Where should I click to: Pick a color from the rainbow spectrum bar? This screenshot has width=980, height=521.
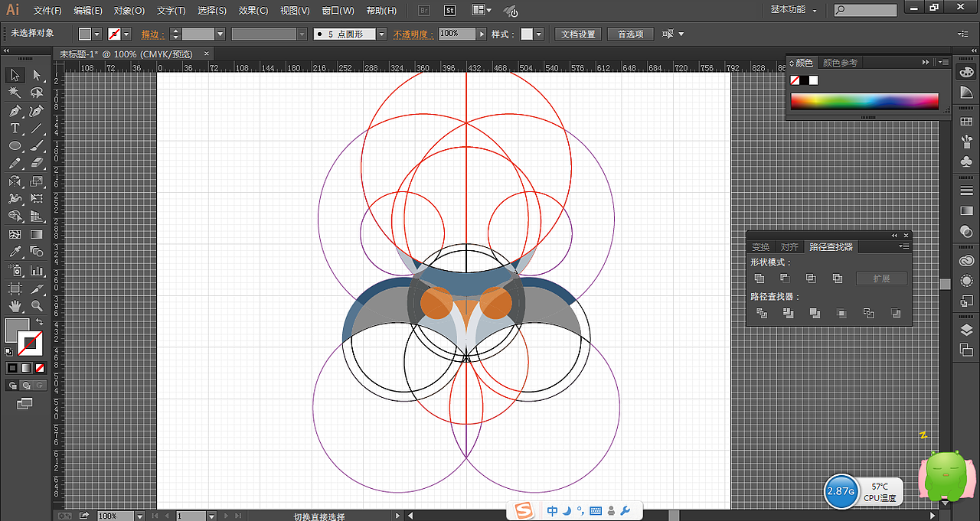(864, 100)
